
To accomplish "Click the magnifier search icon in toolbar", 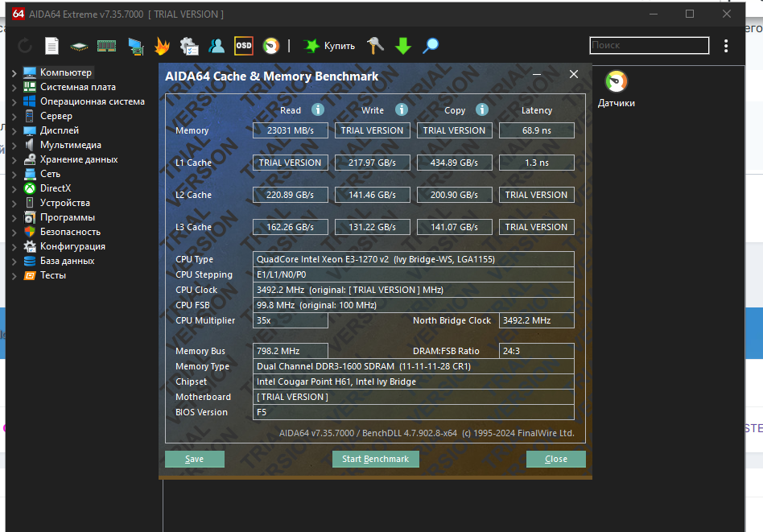I will click(x=431, y=46).
